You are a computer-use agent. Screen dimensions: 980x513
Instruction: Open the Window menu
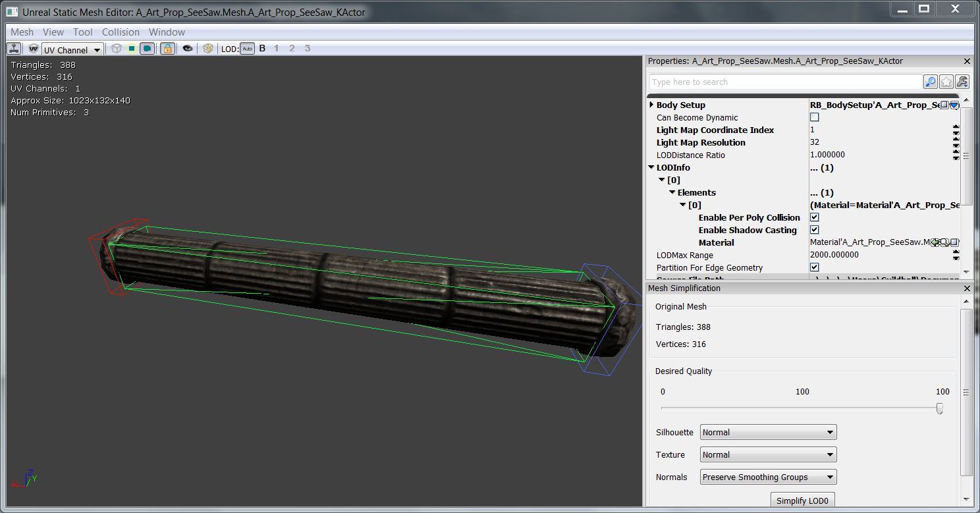[x=167, y=32]
